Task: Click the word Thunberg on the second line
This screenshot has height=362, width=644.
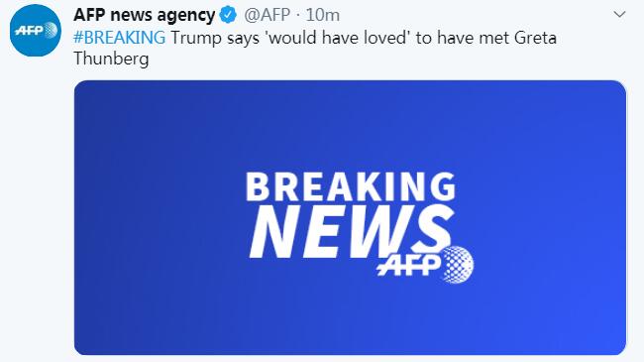Action: pos(111,59)
